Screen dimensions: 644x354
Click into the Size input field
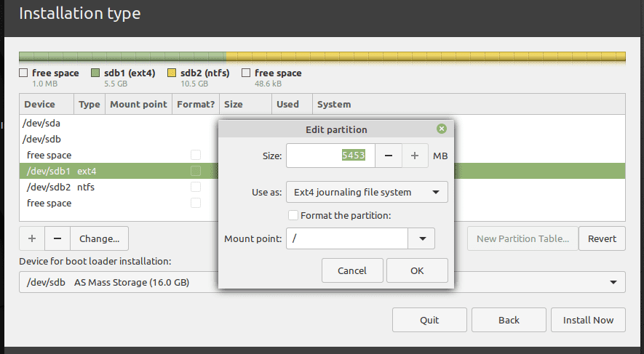330,156
